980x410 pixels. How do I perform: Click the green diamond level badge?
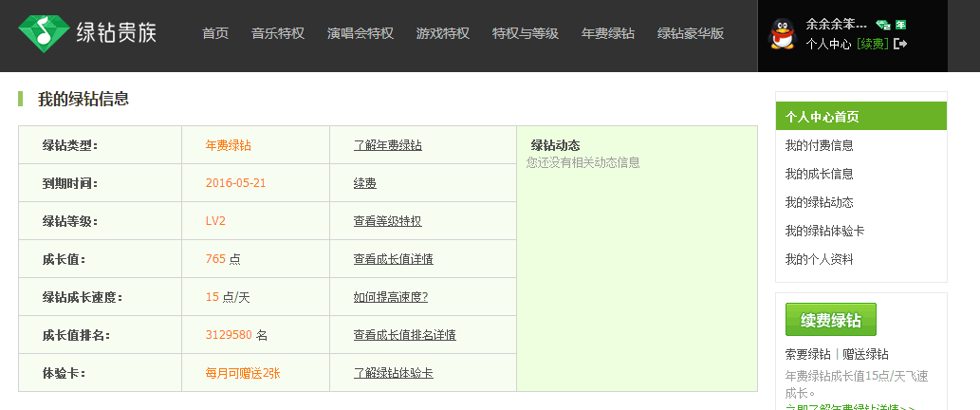(x=882, y=25)
